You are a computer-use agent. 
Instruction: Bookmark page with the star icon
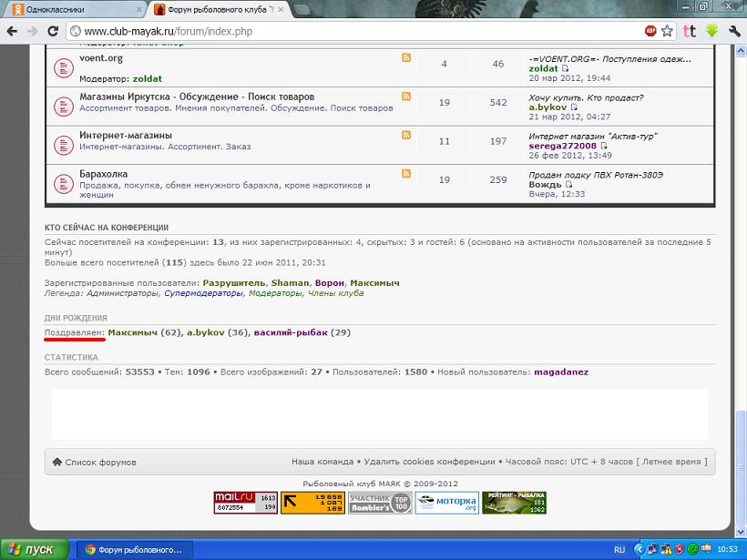[667, 32]
